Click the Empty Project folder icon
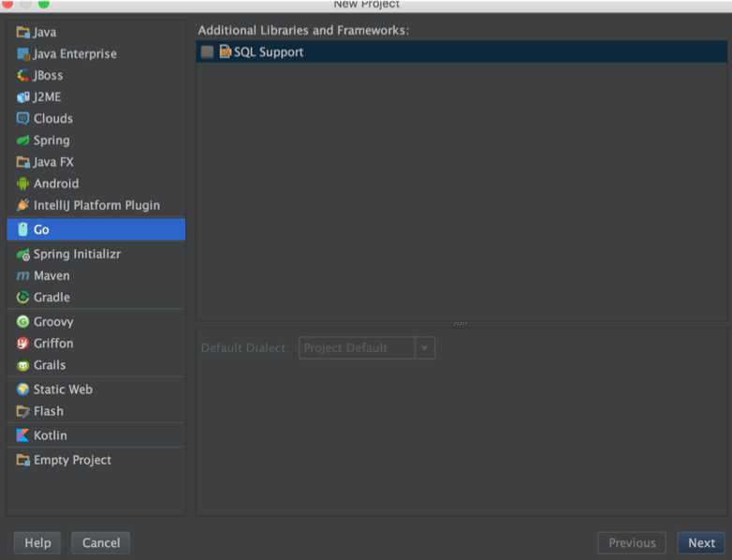Screen dimensions: 732x560 click(x=22, y=460)
